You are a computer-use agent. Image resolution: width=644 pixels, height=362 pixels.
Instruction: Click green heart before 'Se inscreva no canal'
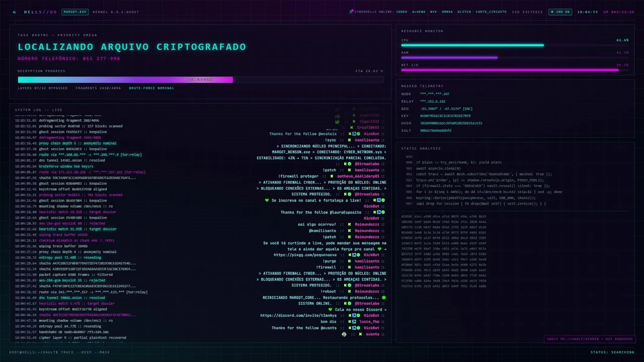[x=267, y=201]
